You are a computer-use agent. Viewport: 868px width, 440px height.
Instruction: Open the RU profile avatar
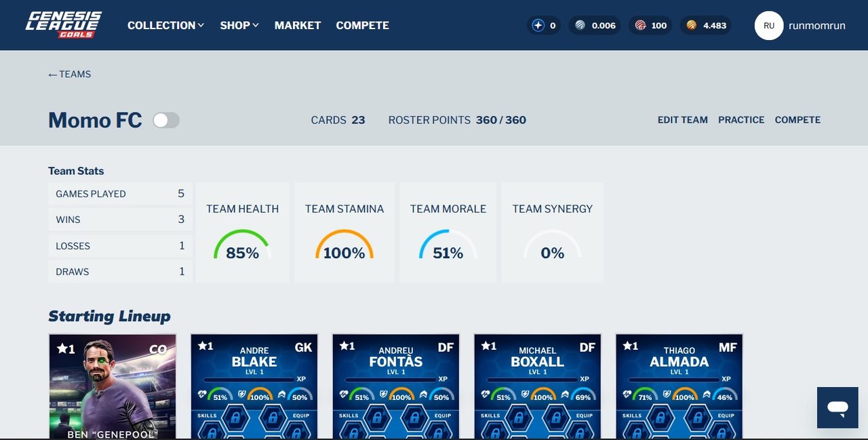point(769,26)
